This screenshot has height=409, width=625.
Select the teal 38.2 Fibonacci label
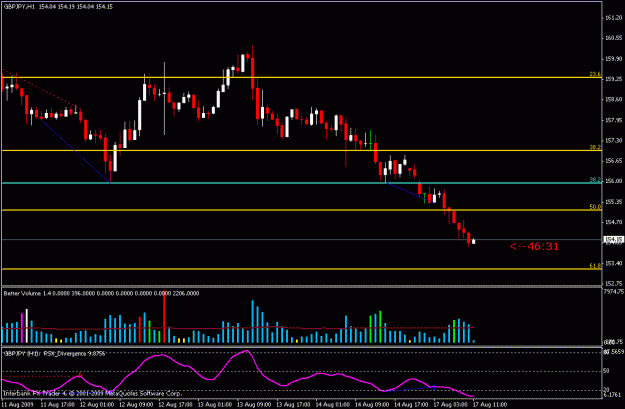595,180
